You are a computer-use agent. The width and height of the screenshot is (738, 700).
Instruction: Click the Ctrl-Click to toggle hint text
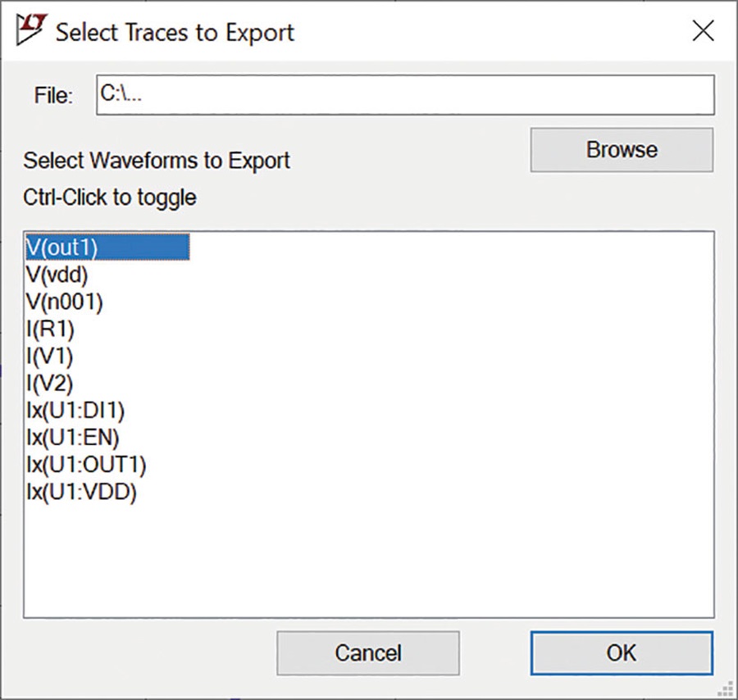[x=110, y=198]
